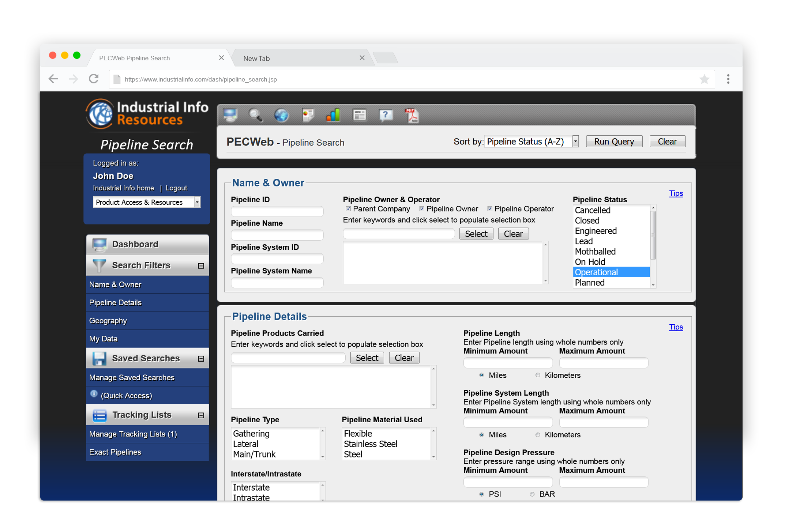Click the Tracking Lists list icon
This screenshot has height=532, width=785.
coord(99,415)
